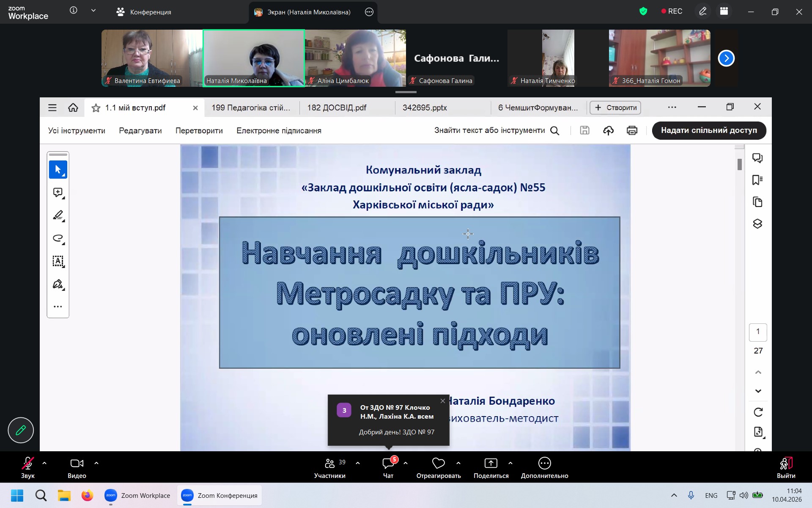Open the bookmarks panel icon

click(x=757, y=180)
